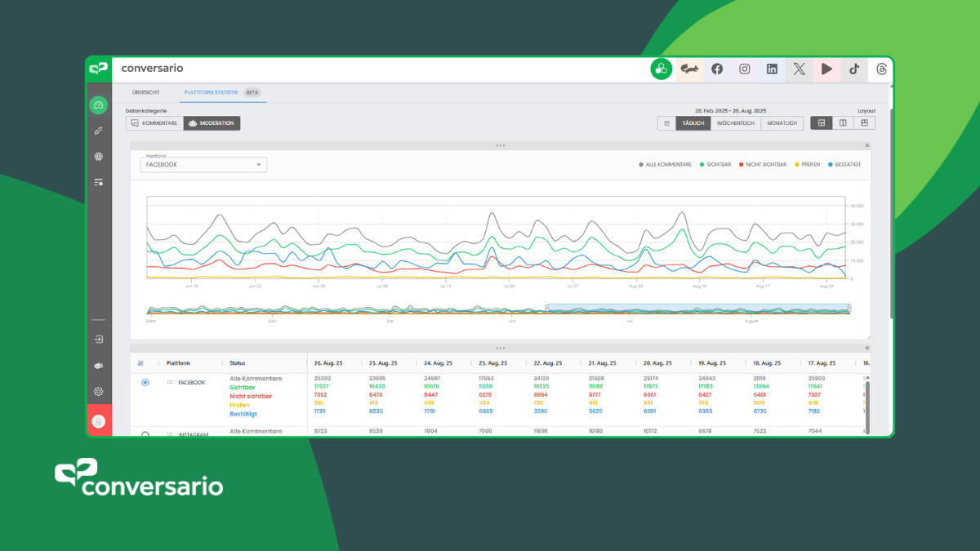This screenshot has height=551, width=980.
Task: Set interval to MONATLICH
Action: pyautogui.click(x=782, y=123)
